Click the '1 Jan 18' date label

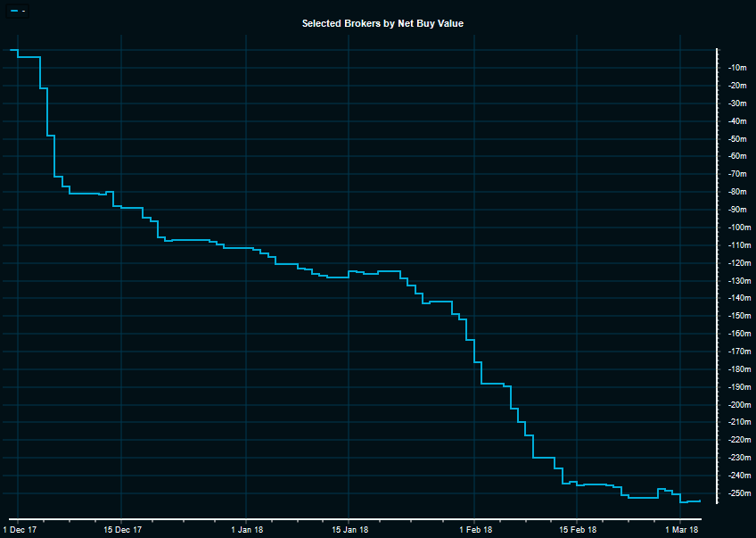tap(247, 529)
